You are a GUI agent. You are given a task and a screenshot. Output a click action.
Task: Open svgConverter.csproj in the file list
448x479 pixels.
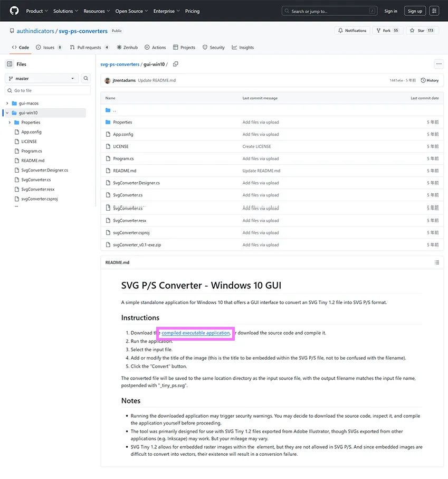(x=131, y=233)
